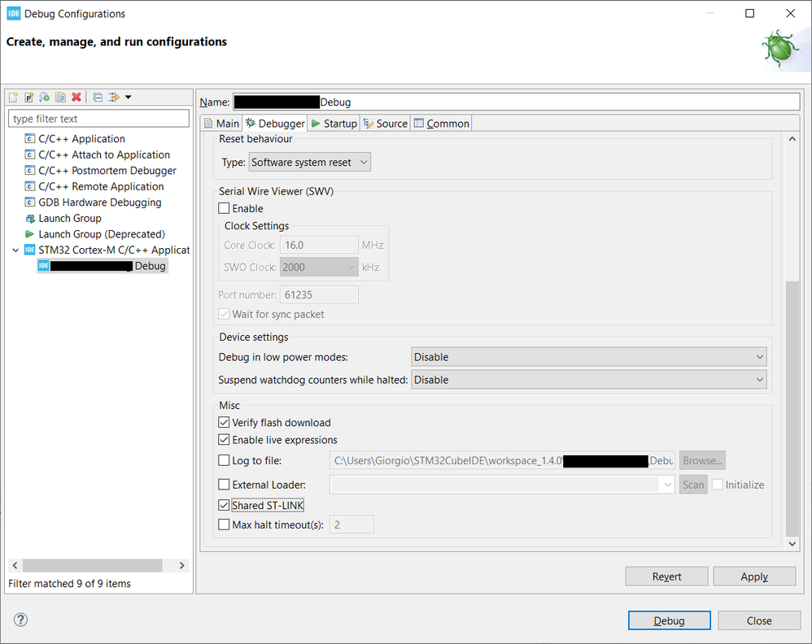
Task: Click the configuration tree's horizontal scrollbar thumb
Action: 92,565
